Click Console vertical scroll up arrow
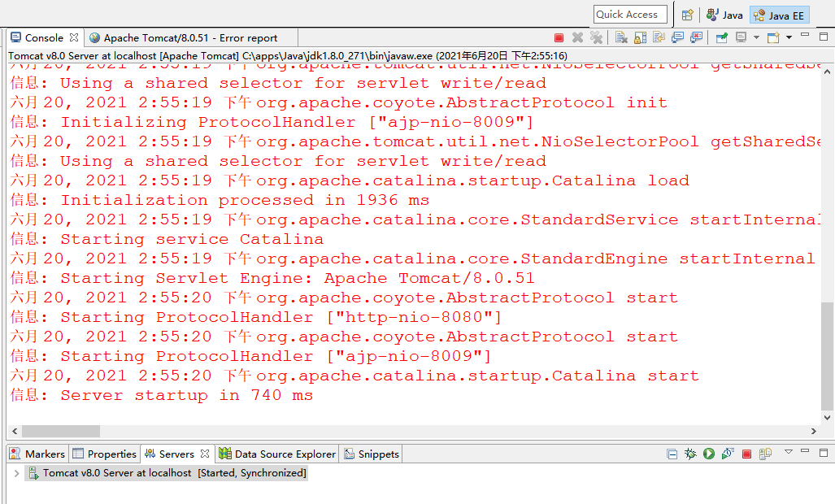Screen dimensions: 835x504 coord(827,72)
